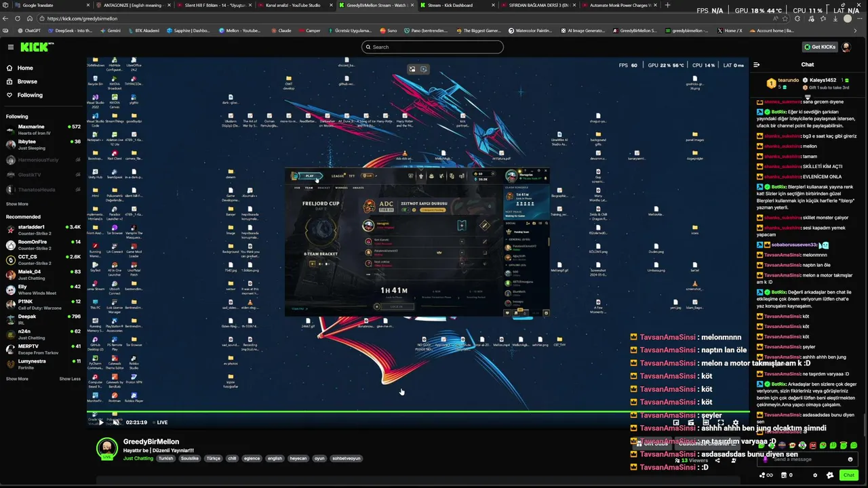The image size is (868, 488).
Task: Open the GreedyBirMellon channel name
Action: click(151, 441)
